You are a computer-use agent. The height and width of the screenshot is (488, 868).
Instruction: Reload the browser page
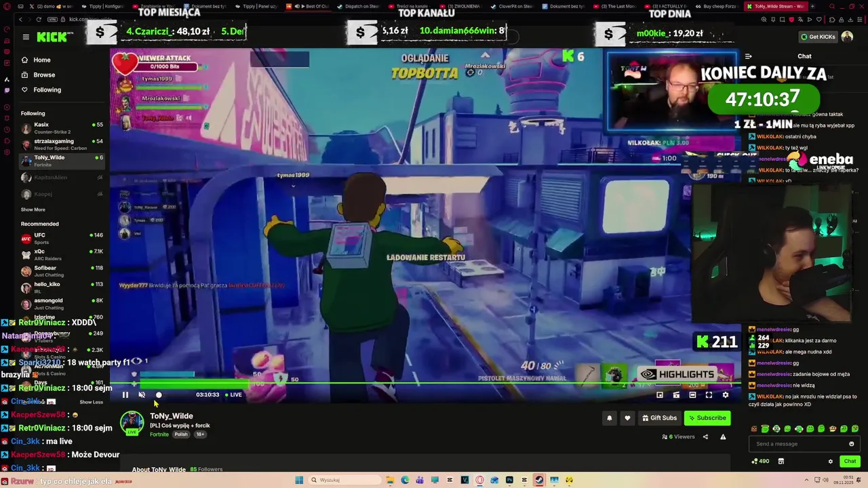39,19
